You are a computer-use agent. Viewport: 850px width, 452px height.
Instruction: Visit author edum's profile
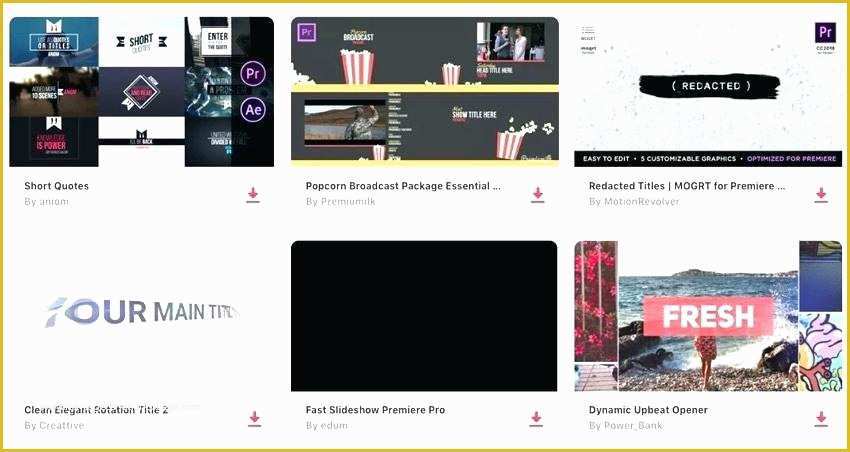pyautogui.click(x=327, y=426)
